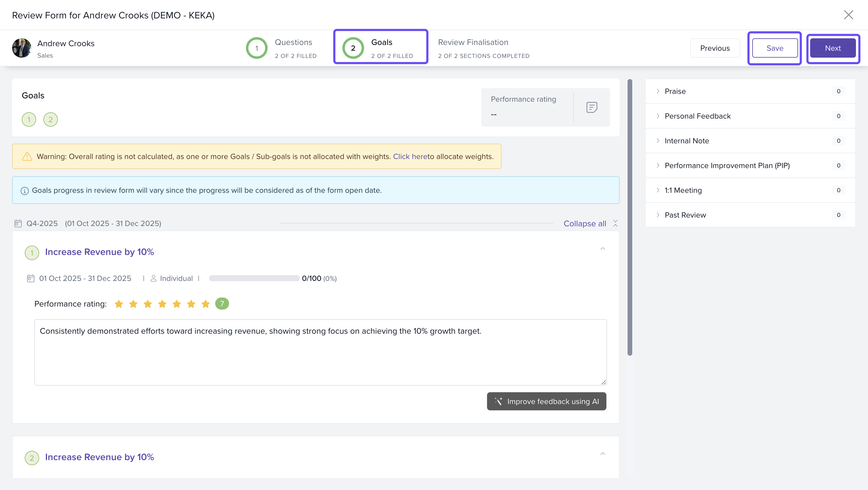Expand the Praise section
This screenshot has width=868, height=490.
tap(675, 91)
